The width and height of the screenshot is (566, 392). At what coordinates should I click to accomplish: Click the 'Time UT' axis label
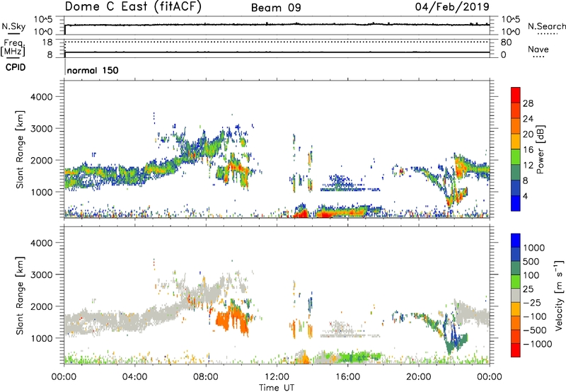point(277,387)
